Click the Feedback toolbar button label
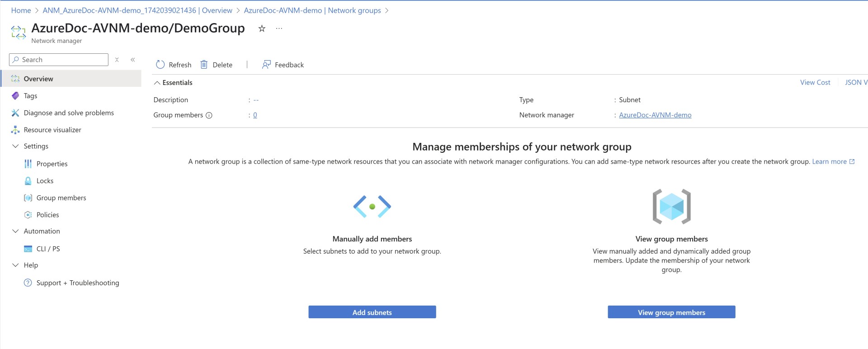The height and width of the screenshot is (349, 868). pyautogui.click(x=289, y=65)
